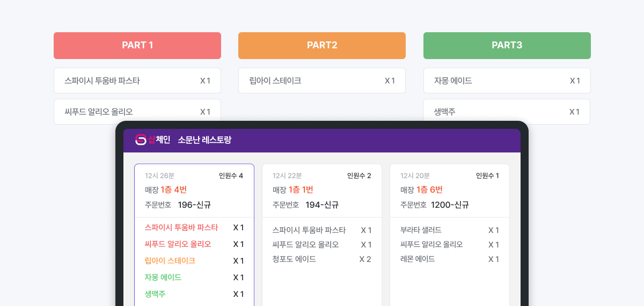Click 생맥주 item under PART3
Viewport: 644px width, 306px height.
(507, 112)
